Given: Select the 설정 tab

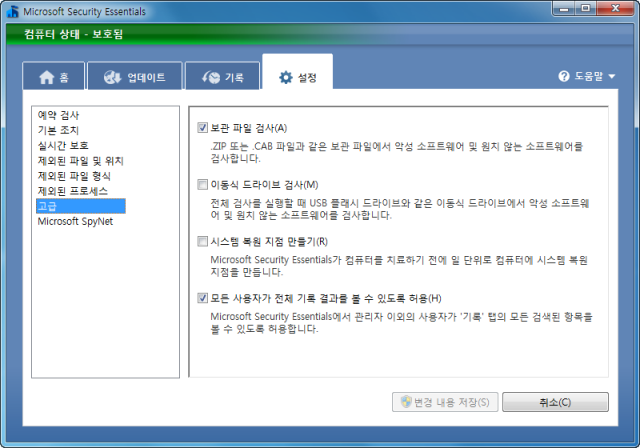Looking at the screenshot, I should tap(298, 74).
